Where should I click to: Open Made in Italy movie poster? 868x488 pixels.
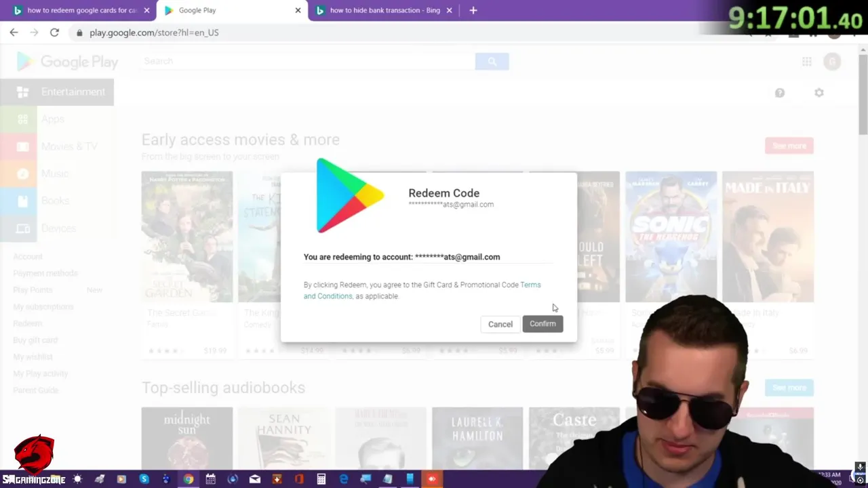pos(768,237)
